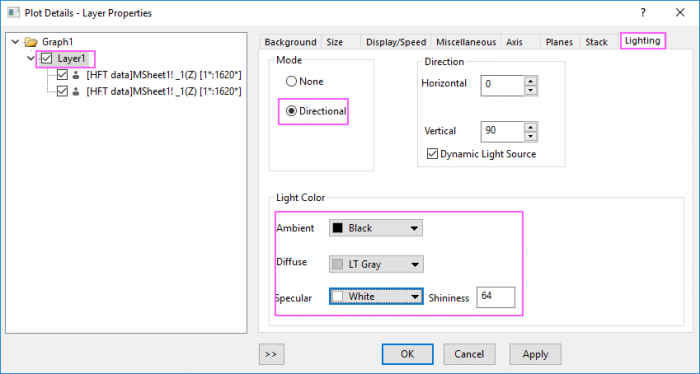This screenshot has height=374, width=700.
Task: Click the Horizontal direction input field
Action: pos(502,85)
